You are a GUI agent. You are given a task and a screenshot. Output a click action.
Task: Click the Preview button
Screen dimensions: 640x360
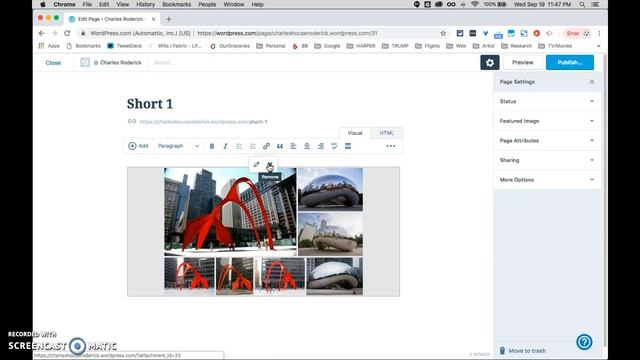(x=522, y=62)
